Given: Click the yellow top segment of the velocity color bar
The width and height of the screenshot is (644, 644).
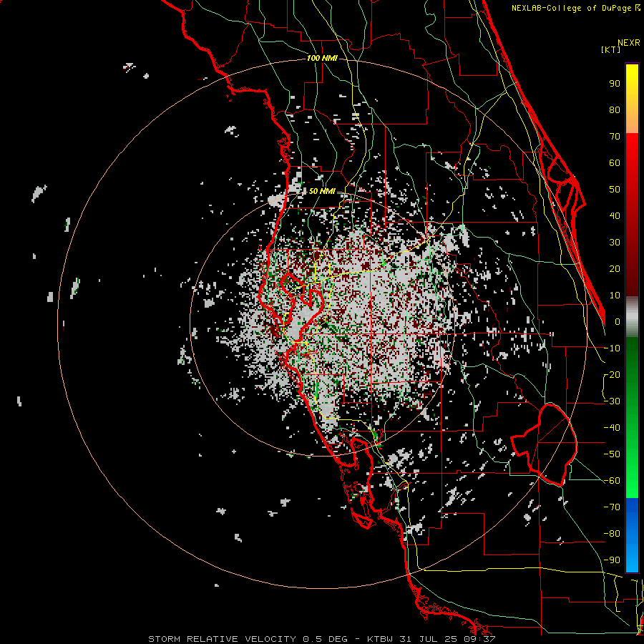Looking at the screenshot, I should (632, 99).
